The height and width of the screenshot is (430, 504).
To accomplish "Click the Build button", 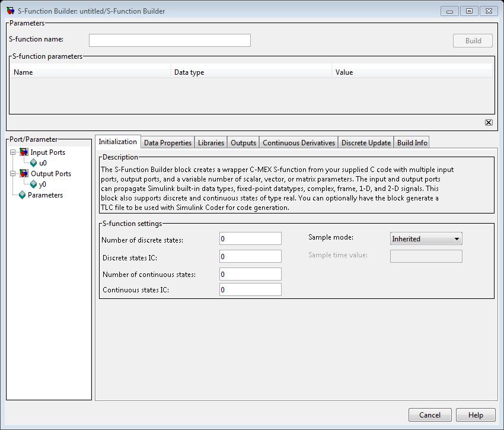I will click(473, 40).
